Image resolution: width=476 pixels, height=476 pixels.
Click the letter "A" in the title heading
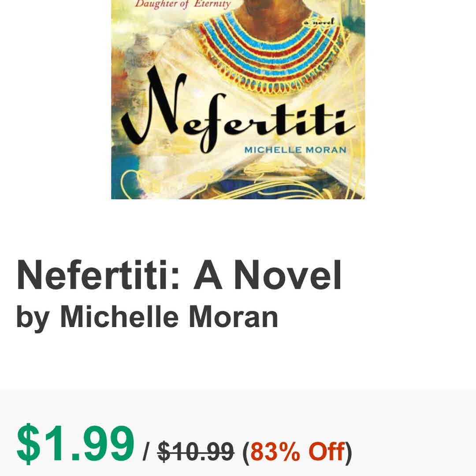[x=208, y=275]
